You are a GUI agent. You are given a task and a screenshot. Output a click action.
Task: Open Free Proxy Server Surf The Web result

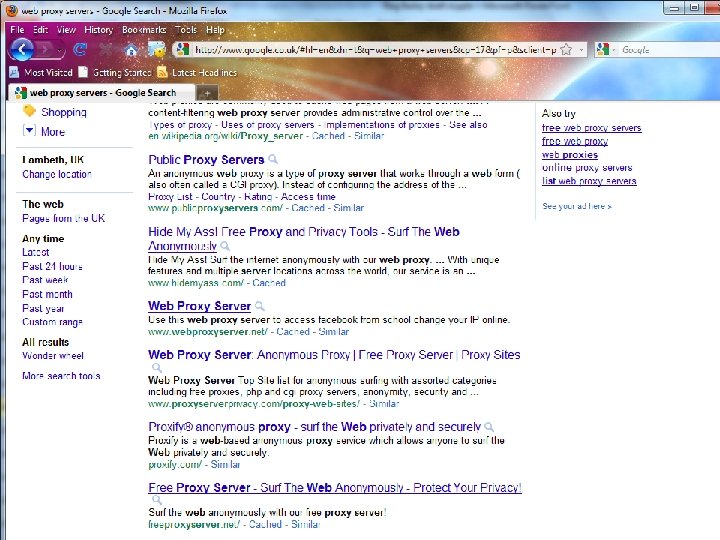tap(335, 488)
